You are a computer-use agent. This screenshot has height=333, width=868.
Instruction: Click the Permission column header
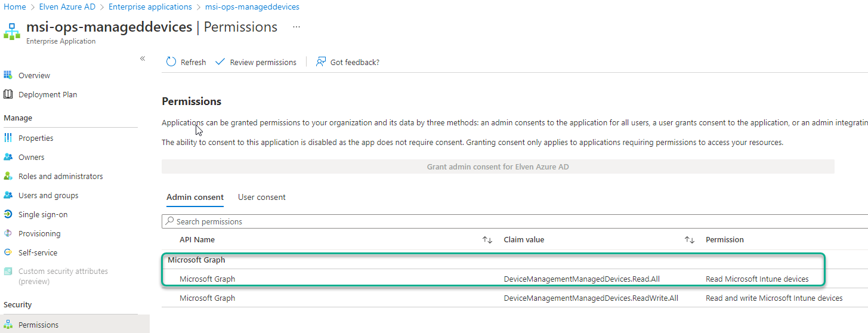click(725, 240)
